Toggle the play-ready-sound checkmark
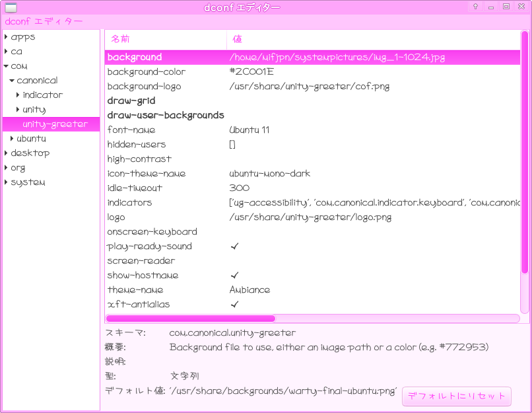532x413 pixels. click(x=234, y=246)
